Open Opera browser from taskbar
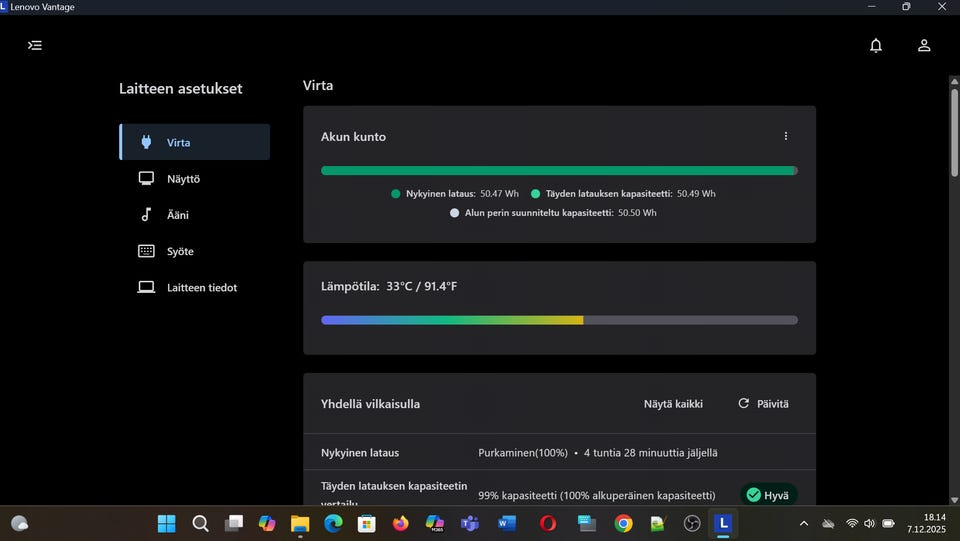 point(548,524)
